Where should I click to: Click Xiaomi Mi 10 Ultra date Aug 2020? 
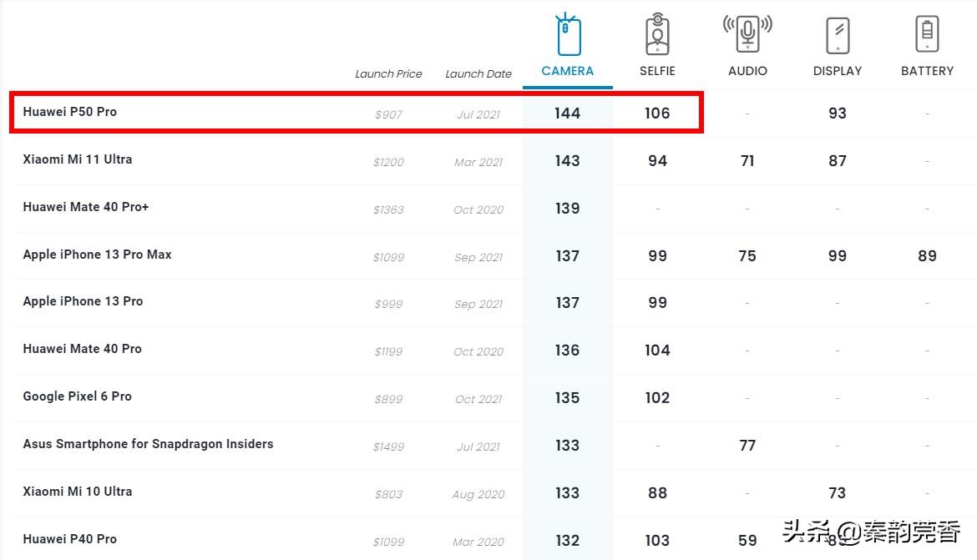tap(478, 495)
